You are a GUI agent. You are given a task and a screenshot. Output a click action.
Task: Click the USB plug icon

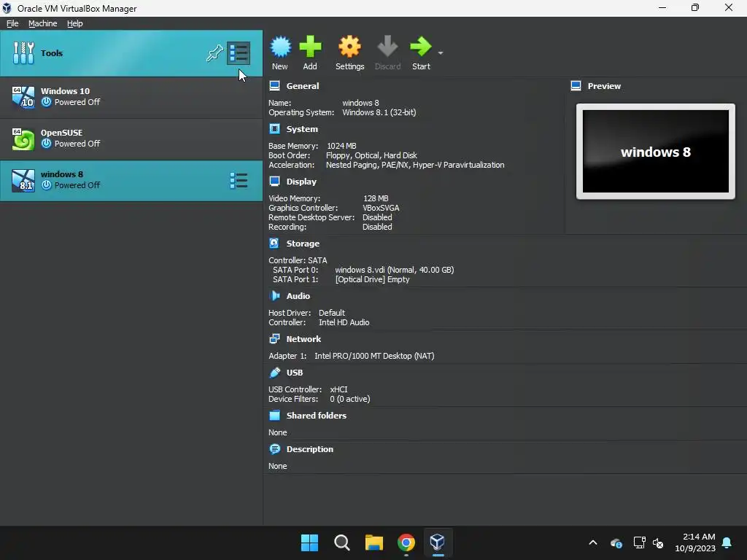coord(274,372)
